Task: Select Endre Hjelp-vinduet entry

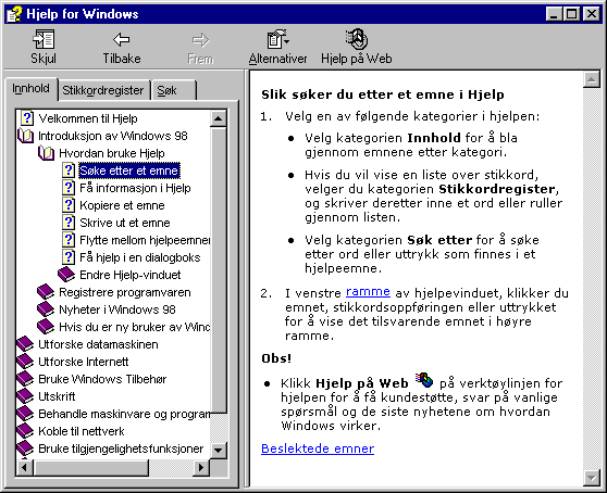Action: [130, 275]
